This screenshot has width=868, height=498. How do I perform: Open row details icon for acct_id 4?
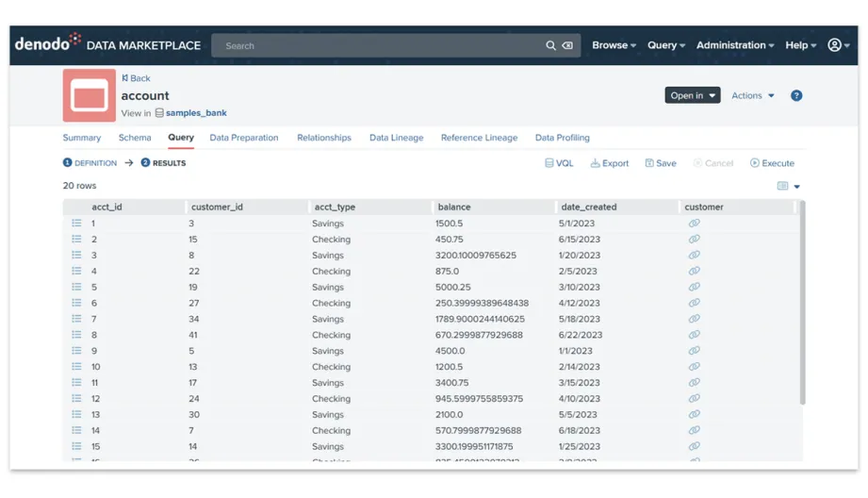(76, 271)
